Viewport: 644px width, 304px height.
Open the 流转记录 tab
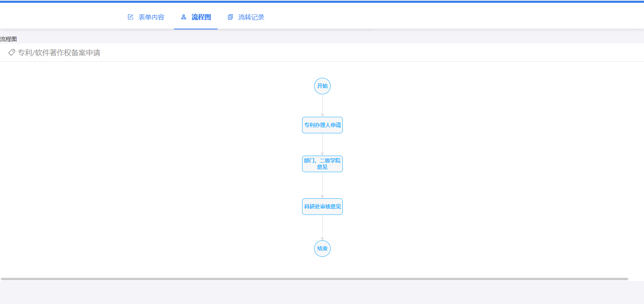coord(251,17)
